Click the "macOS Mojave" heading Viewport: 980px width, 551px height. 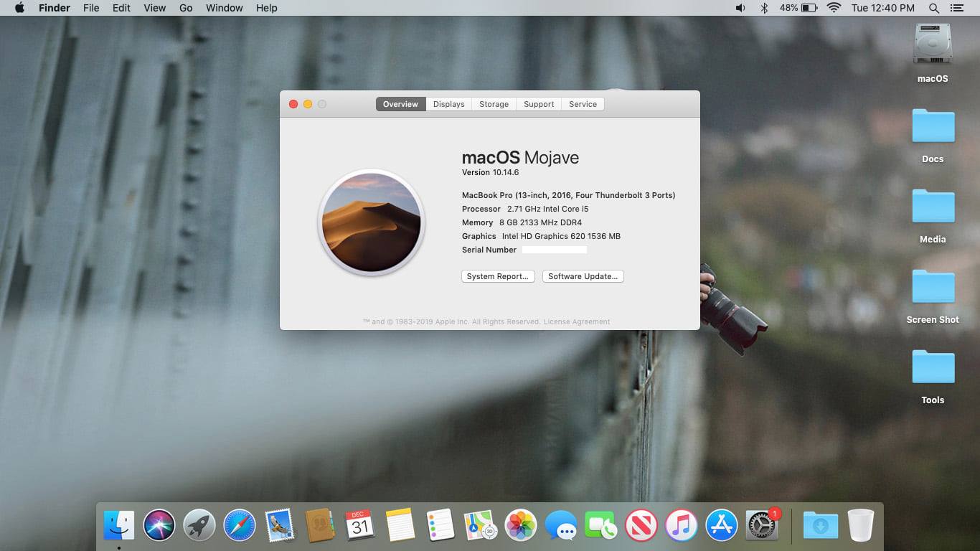(x=520, y=158)
